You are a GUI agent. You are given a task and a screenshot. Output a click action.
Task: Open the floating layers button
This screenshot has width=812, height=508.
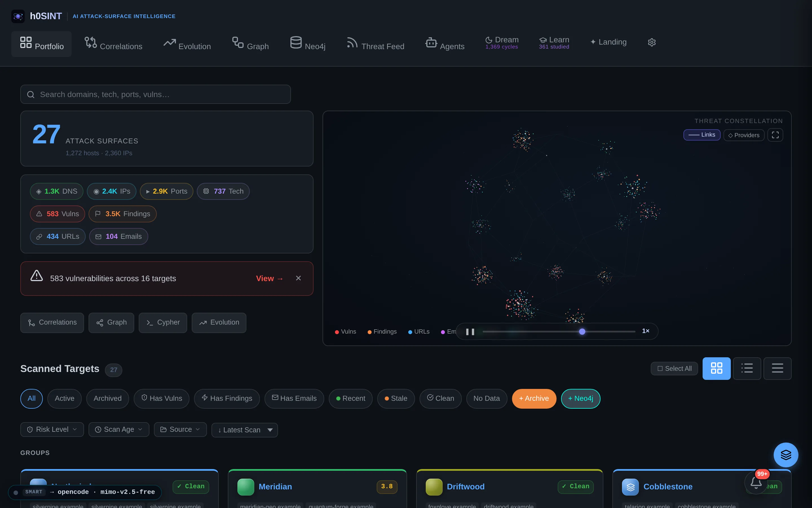coord(786,455)
